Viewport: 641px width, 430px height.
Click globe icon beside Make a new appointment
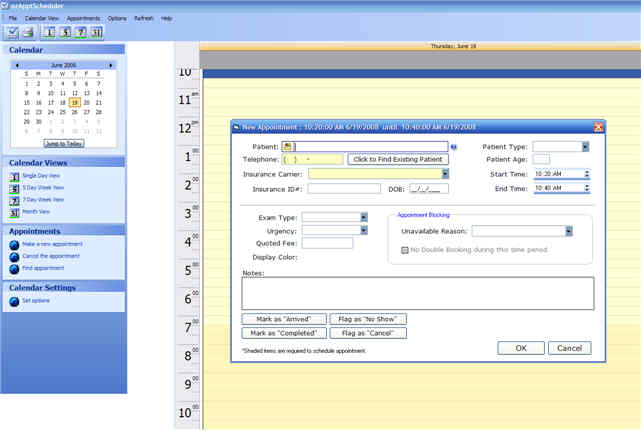14,245
